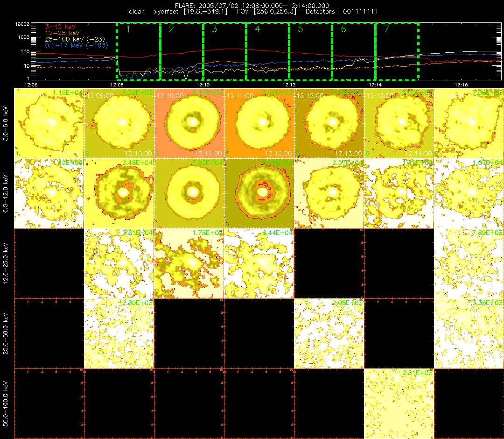This screenshot has width=504, height=439.
Task: Click the orange '12-25 keV' legend label
Action: 62,33
